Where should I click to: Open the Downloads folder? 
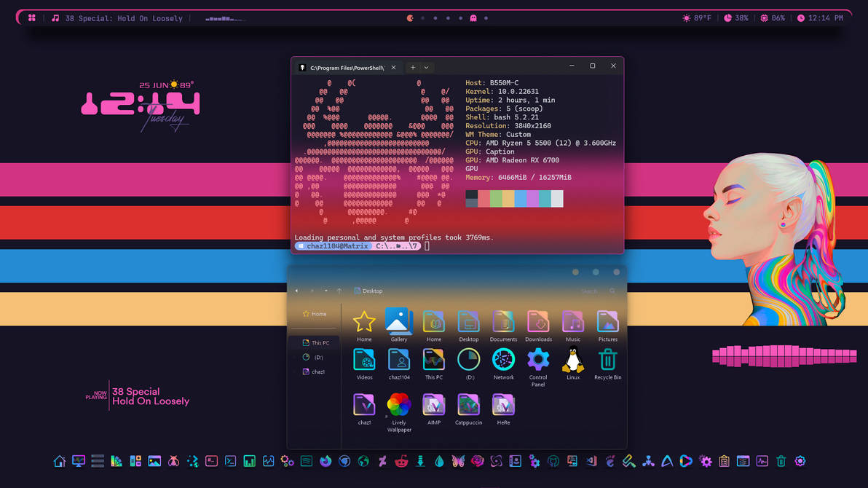[x=538, y=322]
